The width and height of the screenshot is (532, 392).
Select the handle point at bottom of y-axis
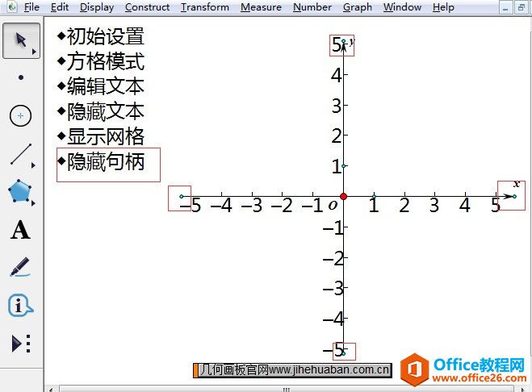pyautogui.click(x=343, y=353)
